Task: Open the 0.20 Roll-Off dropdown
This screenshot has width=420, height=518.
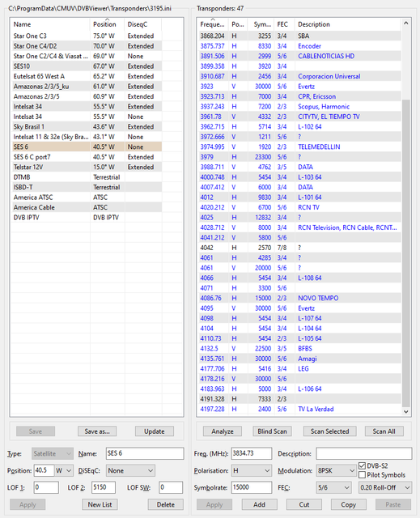Action: [x=385, y=487]
